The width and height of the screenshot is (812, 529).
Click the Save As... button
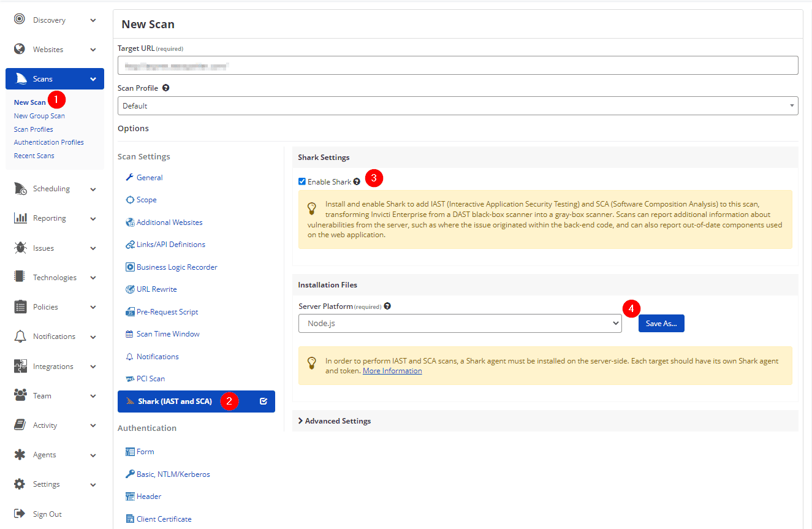point(661,323)
